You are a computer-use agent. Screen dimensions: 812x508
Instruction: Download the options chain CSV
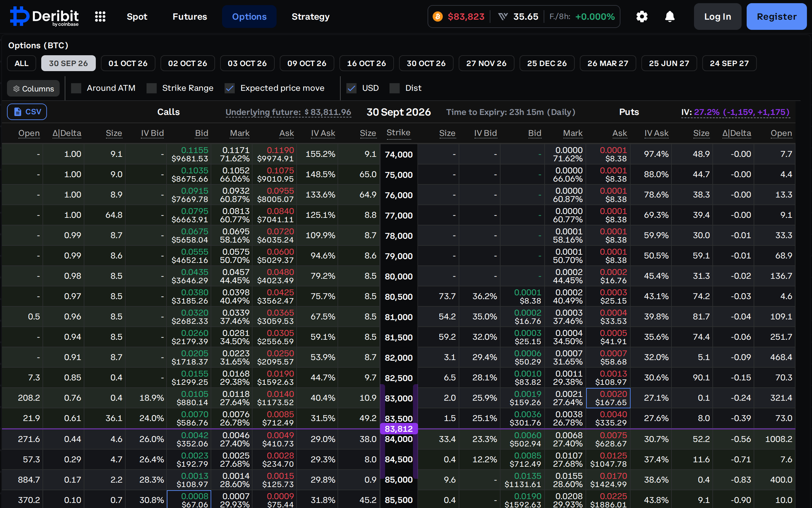(x=27, y=111)
